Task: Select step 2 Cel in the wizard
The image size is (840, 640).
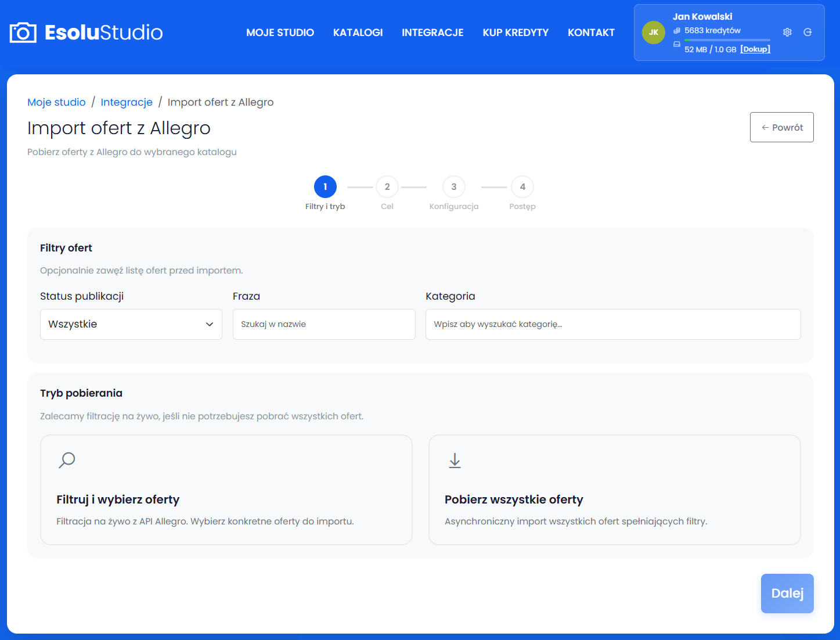Action: pyautogui.click(x=387, y=193)
